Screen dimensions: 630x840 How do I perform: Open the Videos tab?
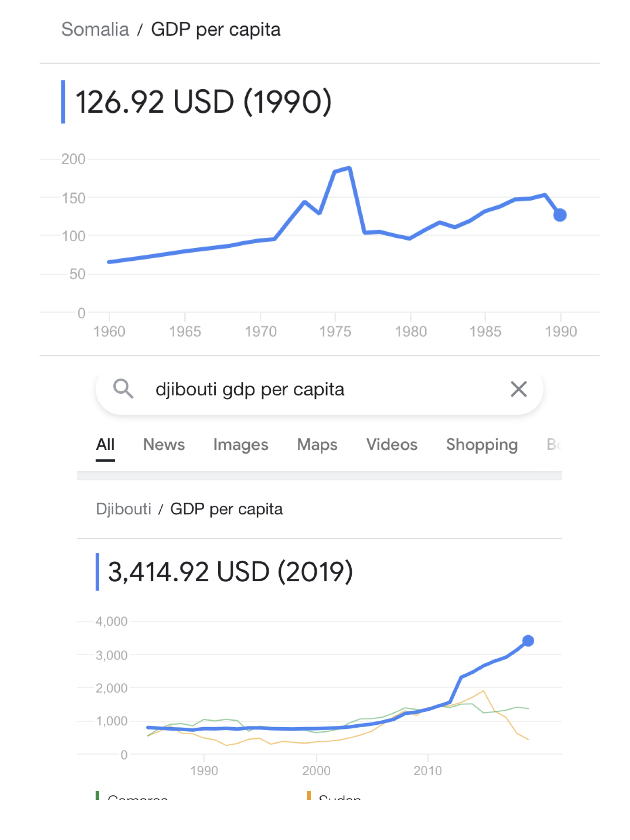392,445
